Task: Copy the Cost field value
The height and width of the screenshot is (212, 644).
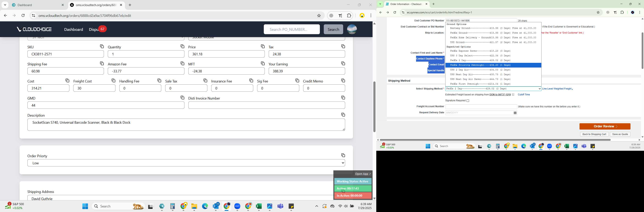Action: point(67,81)
